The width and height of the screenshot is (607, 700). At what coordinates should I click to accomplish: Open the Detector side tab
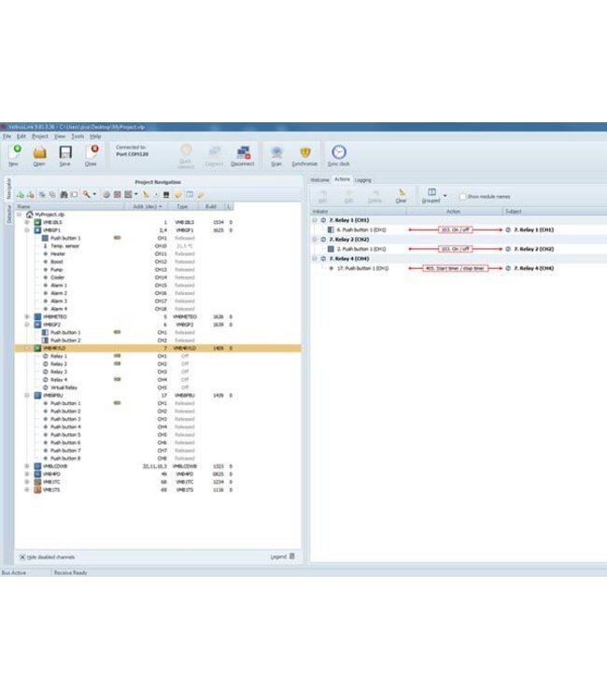point(8,215)
